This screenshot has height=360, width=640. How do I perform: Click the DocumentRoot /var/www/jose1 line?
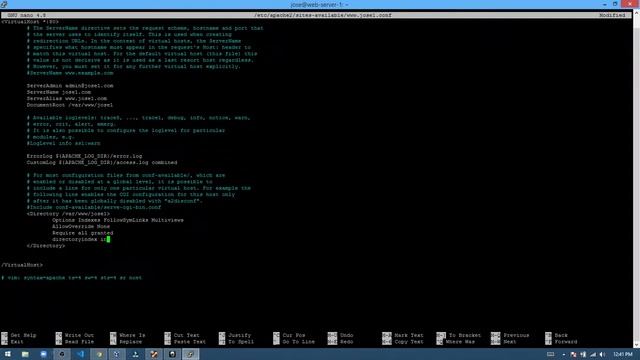pyautogui.click(x=70, y=105)
